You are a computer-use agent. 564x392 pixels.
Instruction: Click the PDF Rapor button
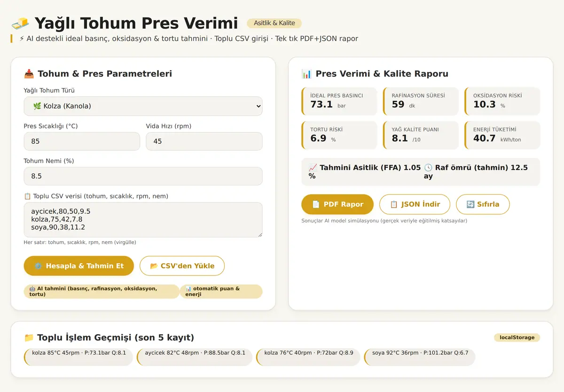coord(337,204)
